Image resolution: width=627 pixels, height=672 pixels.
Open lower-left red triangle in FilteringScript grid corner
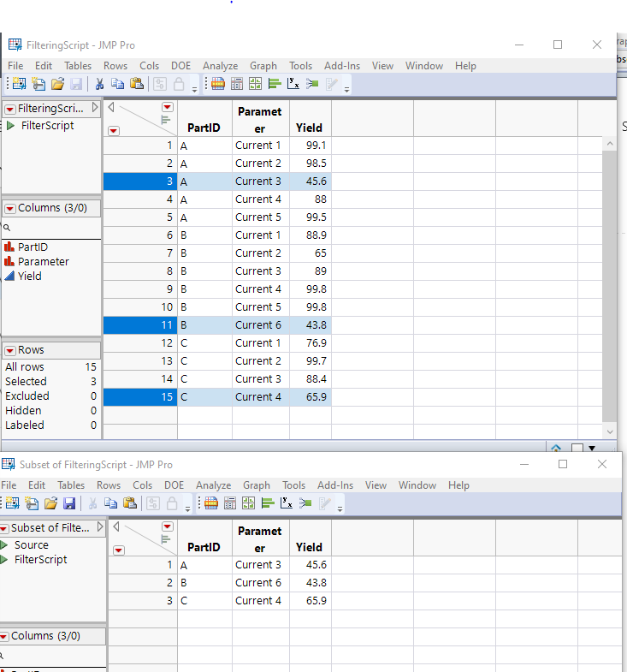point(114,131)
